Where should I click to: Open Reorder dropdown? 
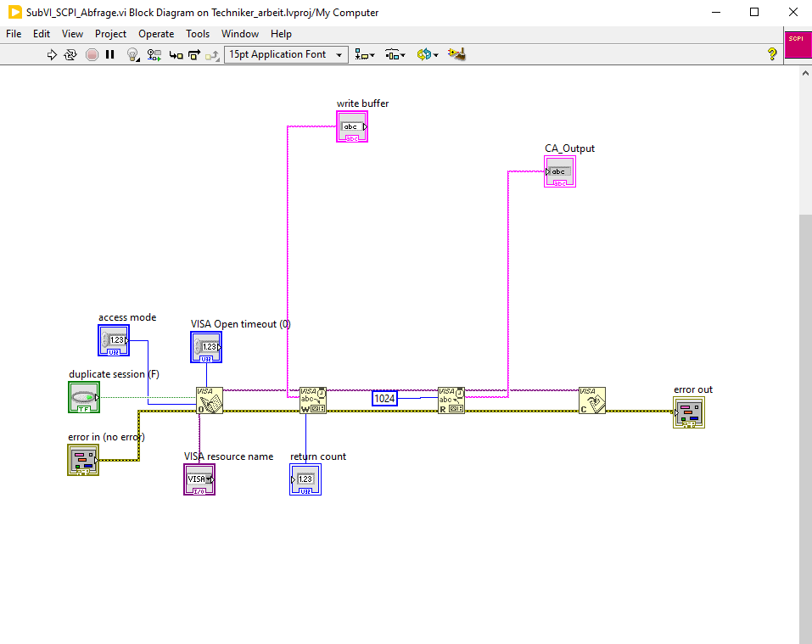pyautogui.click(x=428, y=54)
